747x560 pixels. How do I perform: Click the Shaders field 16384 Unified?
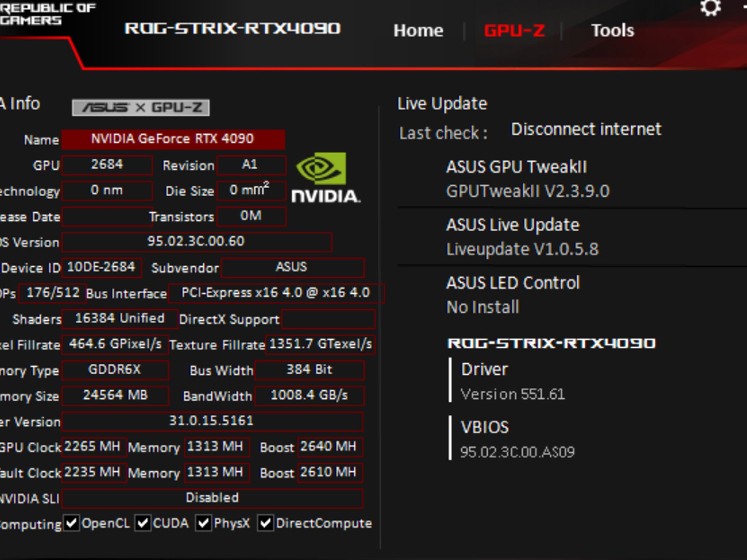120,319
